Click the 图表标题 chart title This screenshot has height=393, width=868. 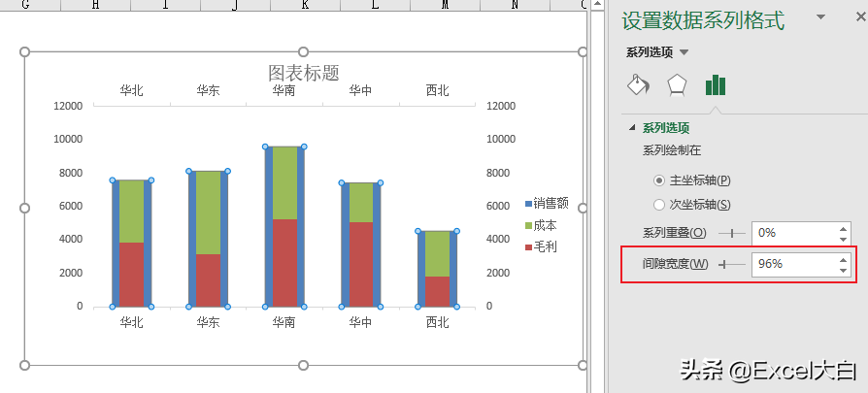click(x=303, y=73)
